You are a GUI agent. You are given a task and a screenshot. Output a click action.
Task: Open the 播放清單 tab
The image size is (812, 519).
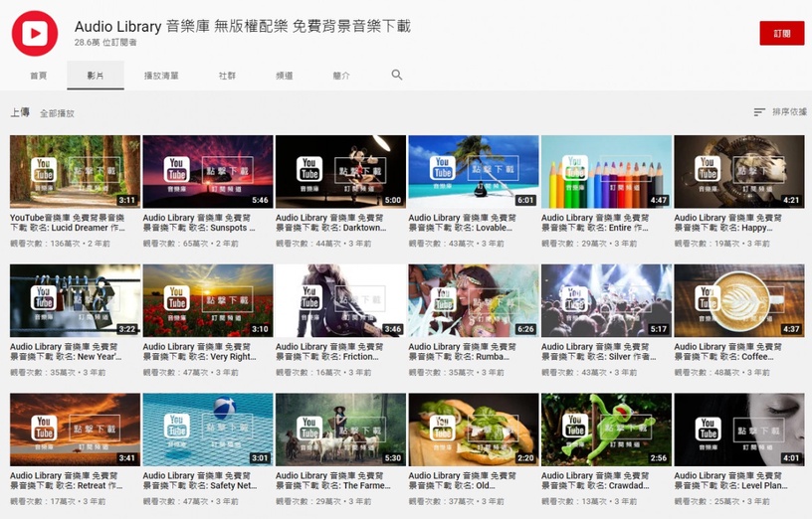[x=161, y=76]
